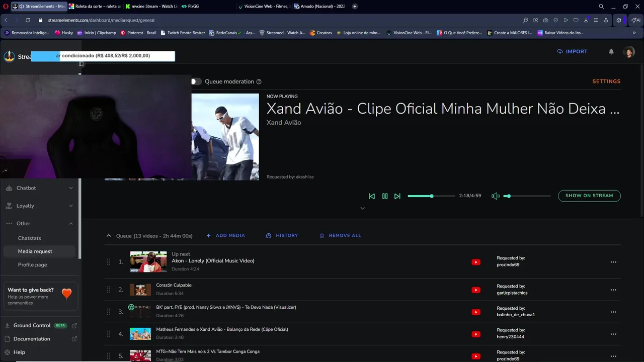Collapse the Queue list chevron
This screenshot has width=644, height=362.
pyautogui.click(x=108, y=235)
